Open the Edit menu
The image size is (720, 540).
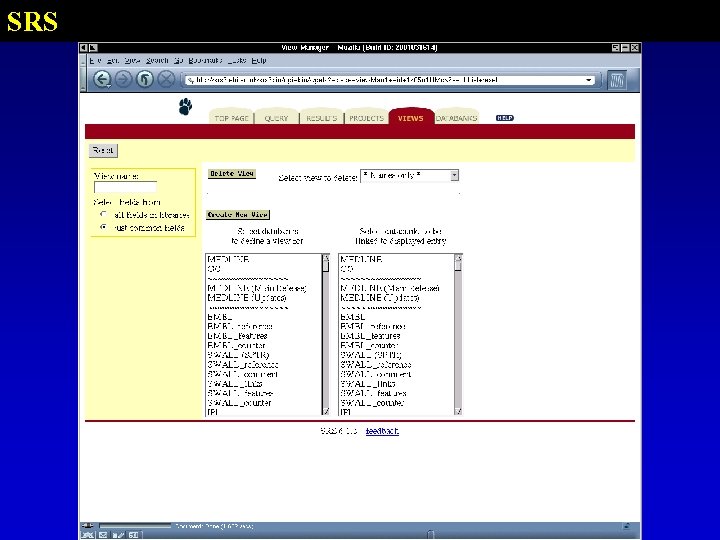click(112, 61)
